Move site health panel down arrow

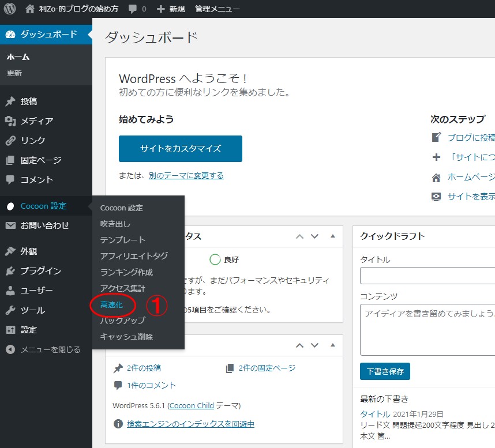click(314, 236)
